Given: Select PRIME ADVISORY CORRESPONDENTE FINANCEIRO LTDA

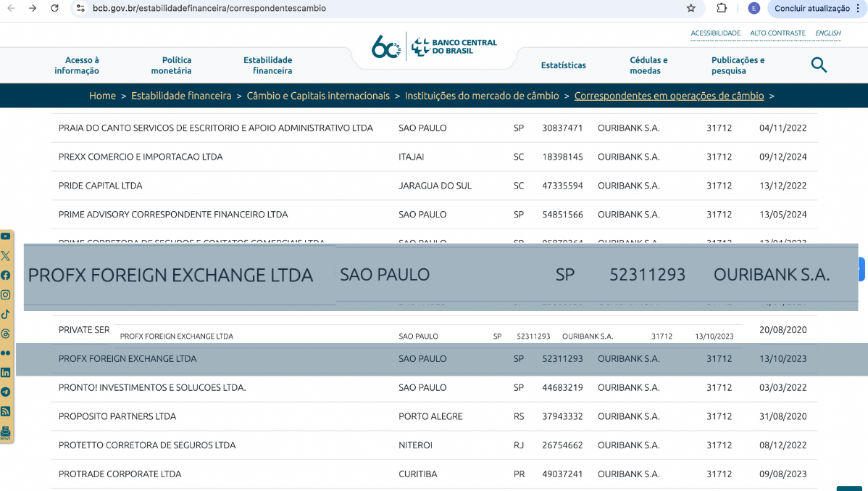Looking at the screenshot, I should (173, 215).
